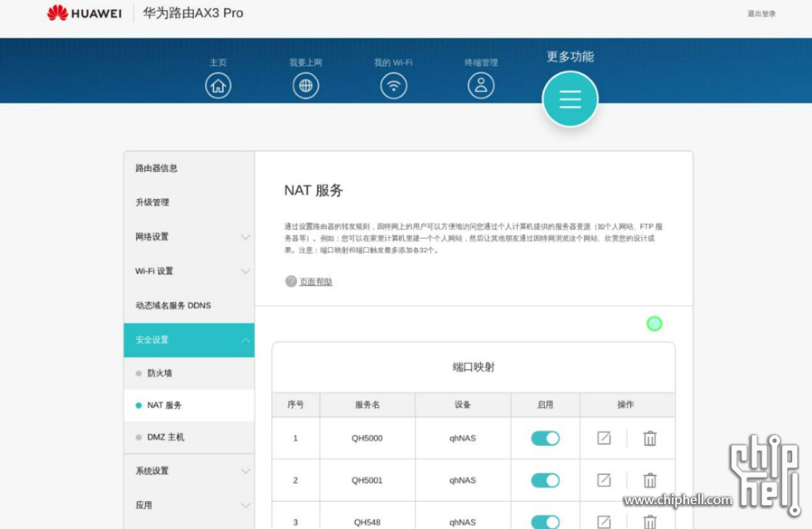Edit the QH5001 port mapping rule
The height and width of the screenshot is (529, 812).
604,480
